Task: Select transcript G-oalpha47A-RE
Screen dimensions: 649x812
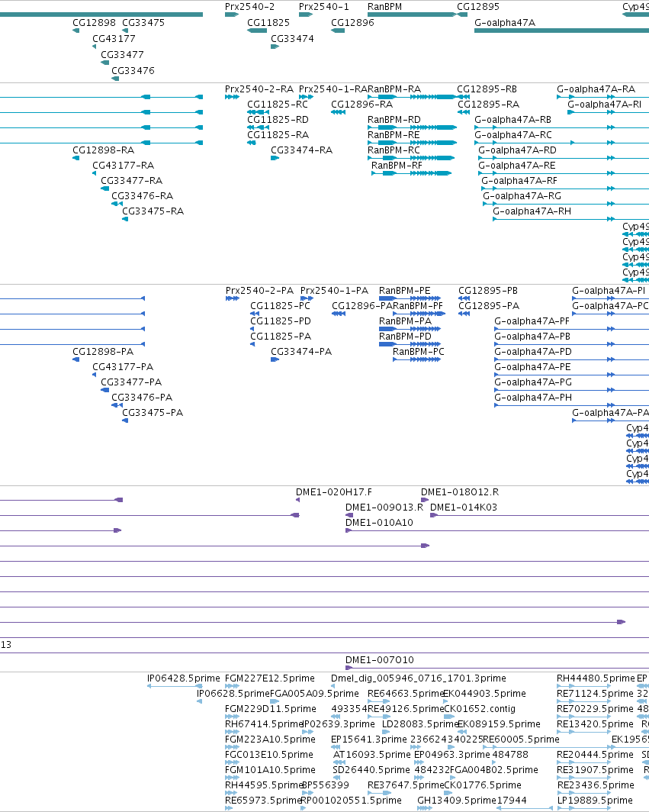Action: click(516, 166)
